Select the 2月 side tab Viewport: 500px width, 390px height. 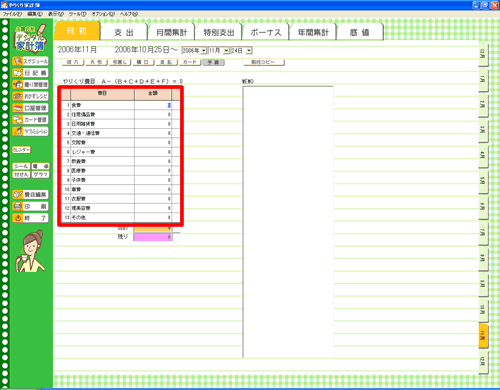click(483, 105)
